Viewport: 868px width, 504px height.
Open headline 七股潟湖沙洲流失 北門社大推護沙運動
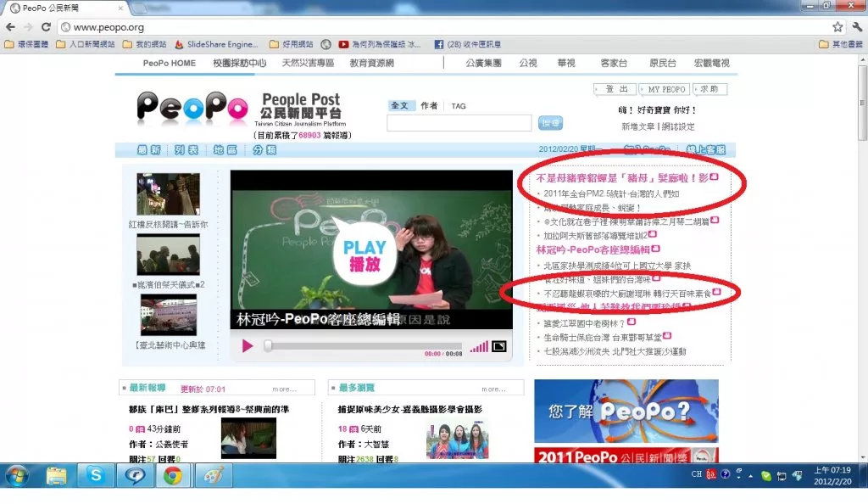615,351
